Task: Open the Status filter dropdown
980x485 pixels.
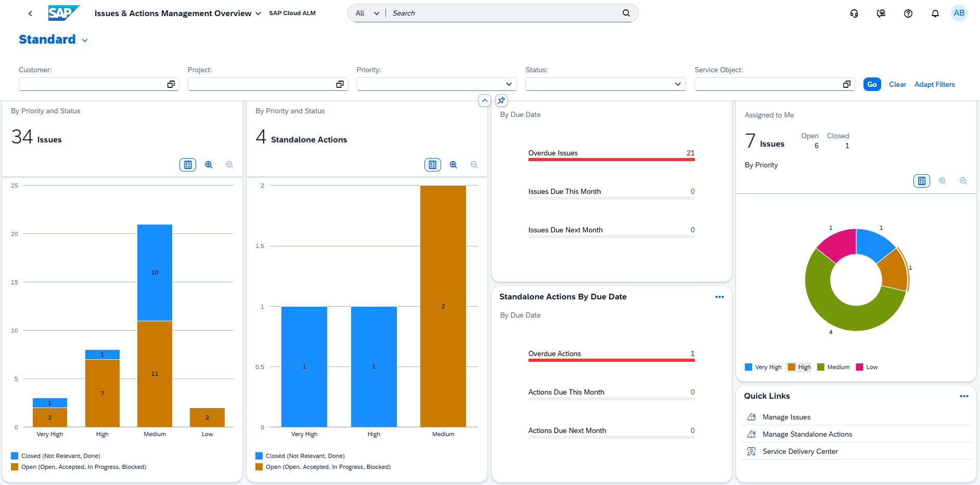Action: [677, 84]
